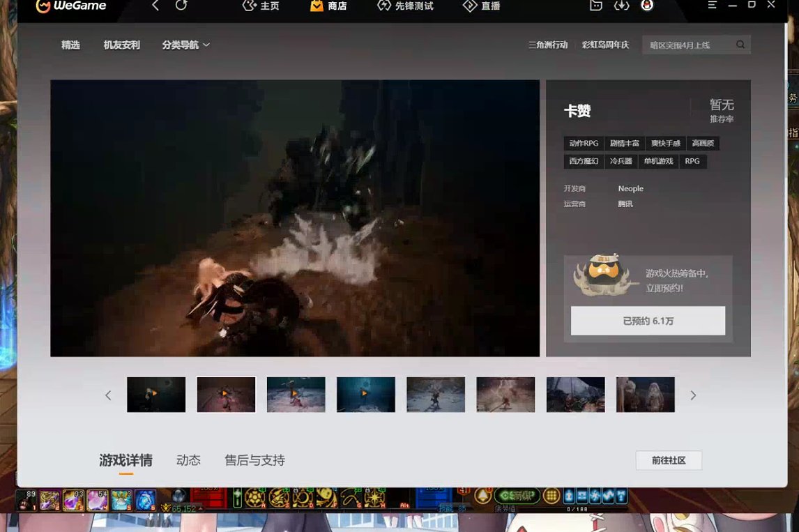Image resolution: width=799 pixels, height=532 pixels.
Task: Select the 精选 store section
Action: click(x=71, y=45)
